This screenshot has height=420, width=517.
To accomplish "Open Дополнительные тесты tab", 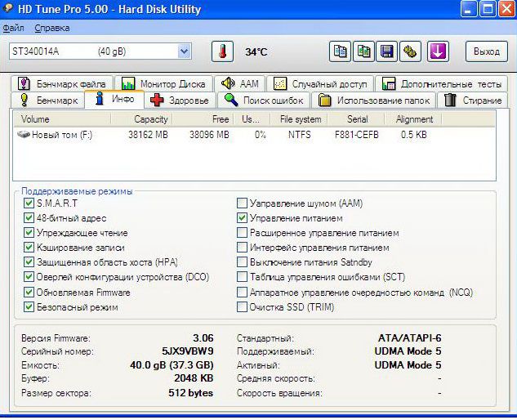I will tap(441, 84).
